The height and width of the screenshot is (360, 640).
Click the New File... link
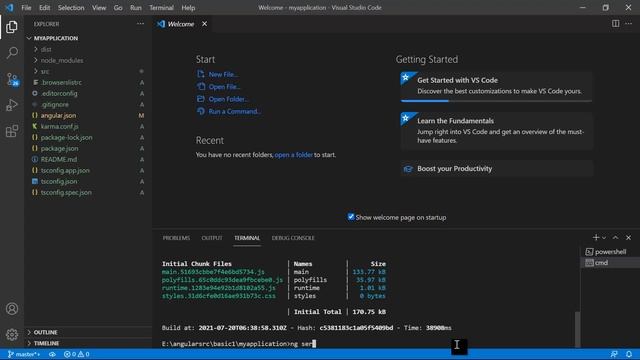(x=224, y=74)
